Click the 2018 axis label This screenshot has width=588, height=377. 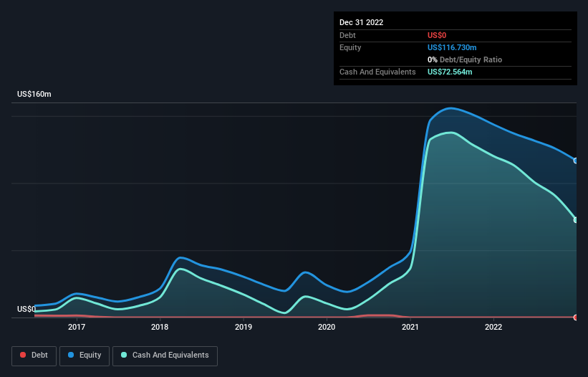coord(160,327)
